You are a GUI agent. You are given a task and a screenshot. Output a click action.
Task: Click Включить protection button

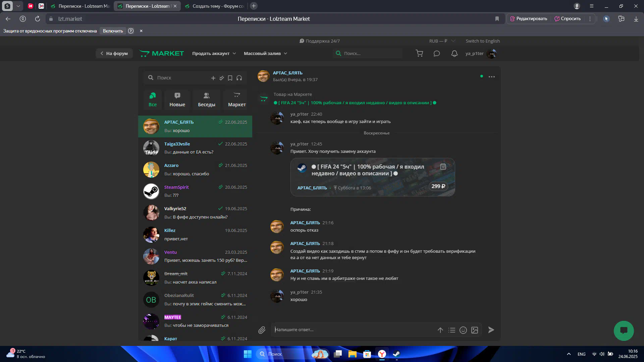pos(113,31)
